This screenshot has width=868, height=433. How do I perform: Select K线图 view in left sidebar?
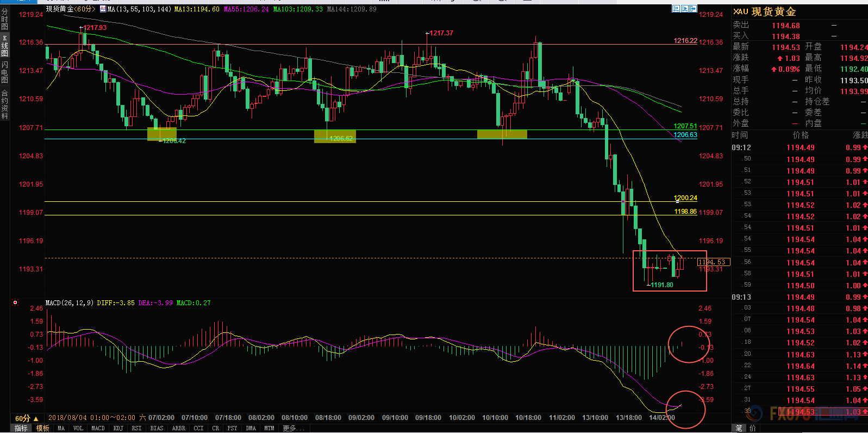pyautogui.click(x=5, y=46)
